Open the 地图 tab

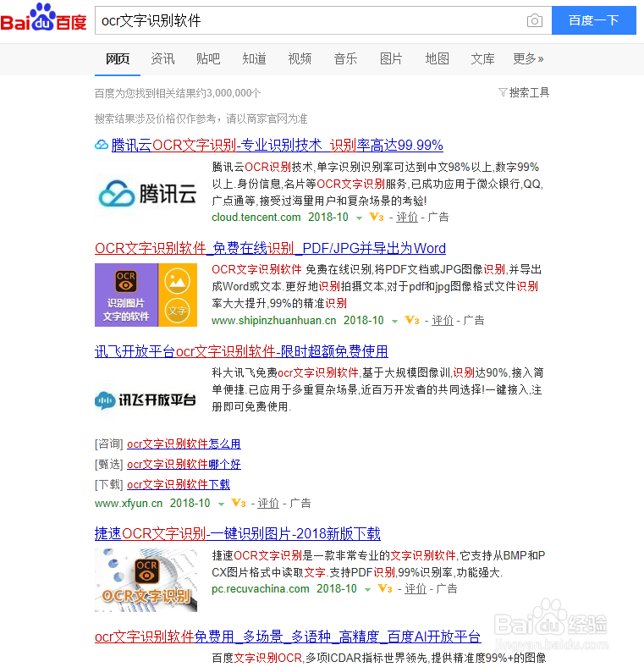pyautogui.click(x=437, y=58)
